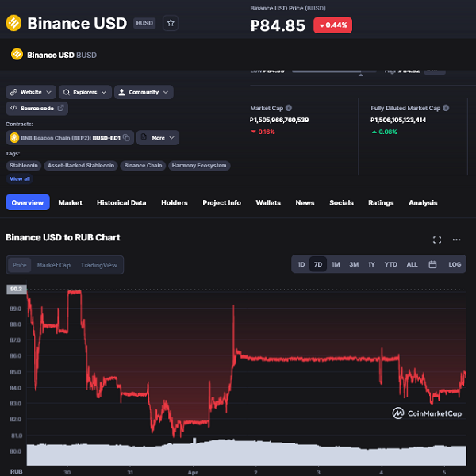The height and width of the screenshot is (476, 476).
Task: Set chart range to 1M
Action: tap(336, 264)
